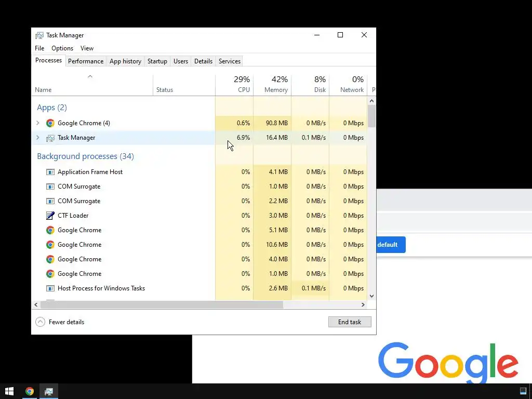Select the COM Surrogate using 1.0 MB

(199, 187)
